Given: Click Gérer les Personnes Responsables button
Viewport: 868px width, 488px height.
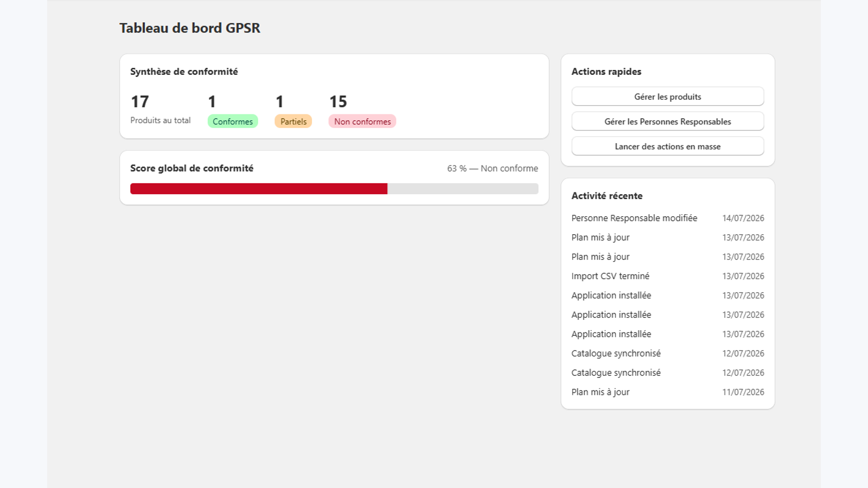Looking at the screenshot, I should (667, 121).
